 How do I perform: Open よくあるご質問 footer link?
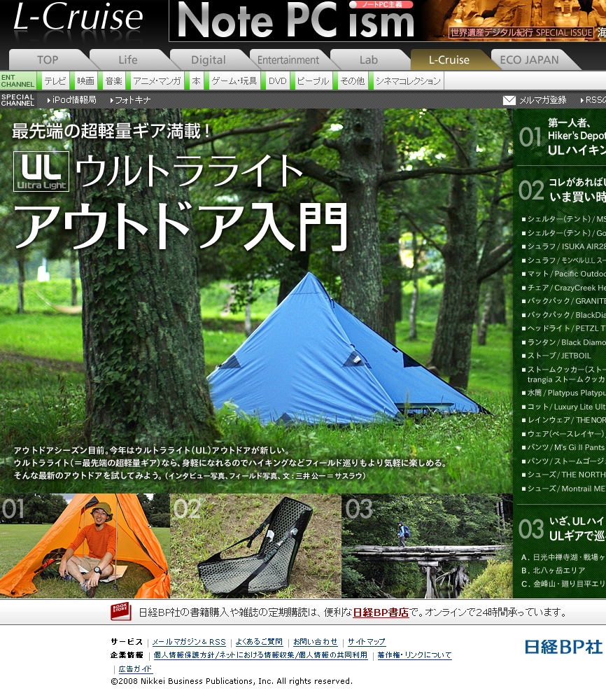click(x=259, y=642)
